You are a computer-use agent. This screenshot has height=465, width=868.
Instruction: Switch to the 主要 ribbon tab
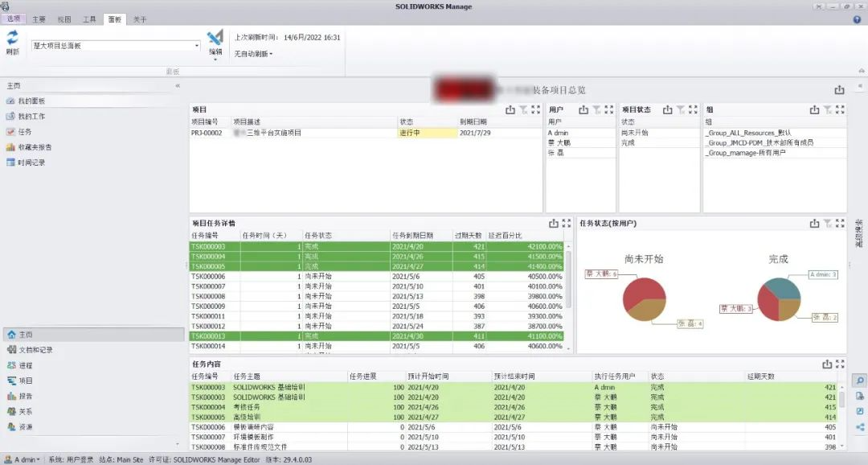click(39, 19)
